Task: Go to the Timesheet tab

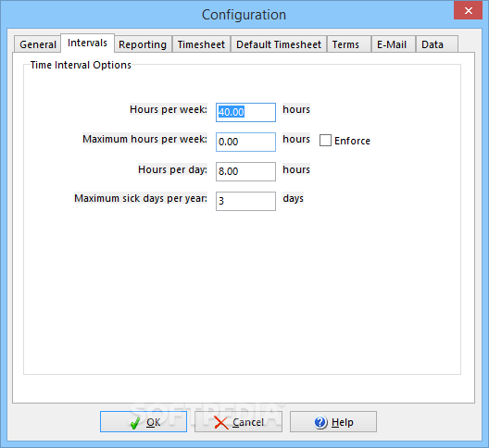Action: coord(201,44)
